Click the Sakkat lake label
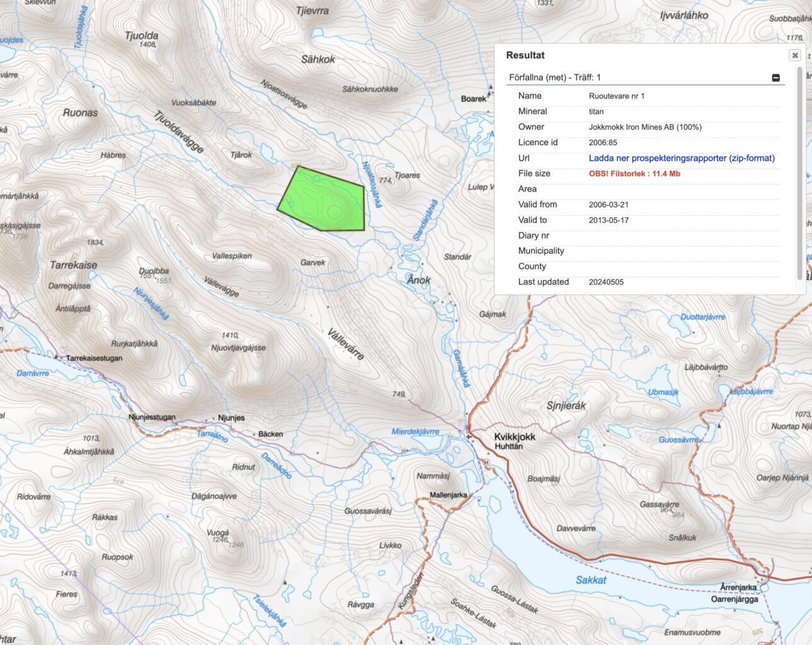 [591, 580]
